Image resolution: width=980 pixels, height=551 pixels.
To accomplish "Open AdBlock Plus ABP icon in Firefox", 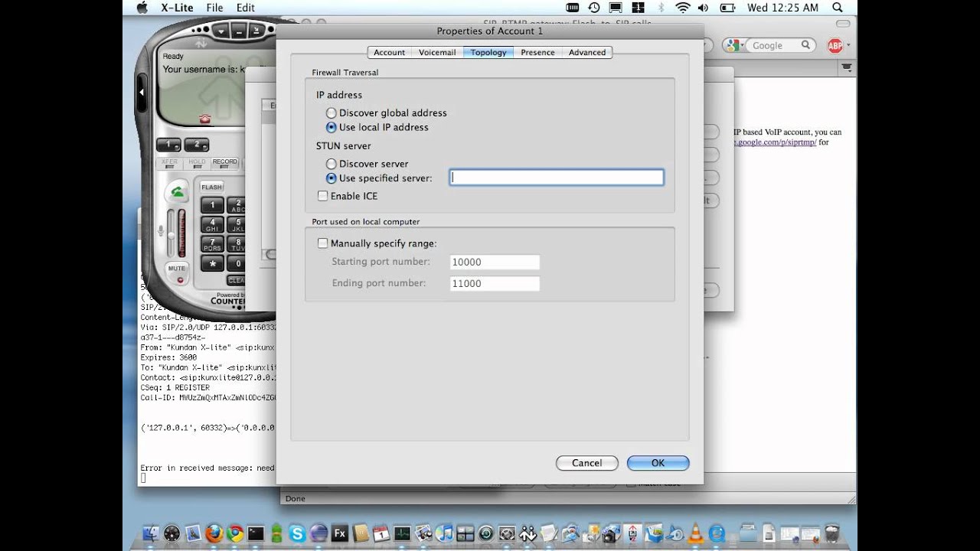I will [x=835, y=46].
